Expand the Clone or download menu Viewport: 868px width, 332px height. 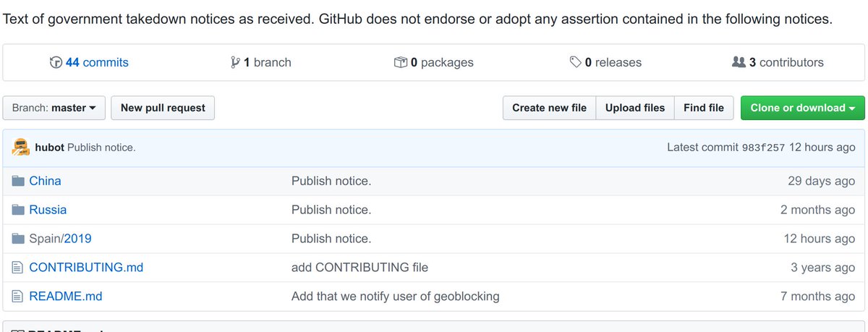click(x=802, y=108)
